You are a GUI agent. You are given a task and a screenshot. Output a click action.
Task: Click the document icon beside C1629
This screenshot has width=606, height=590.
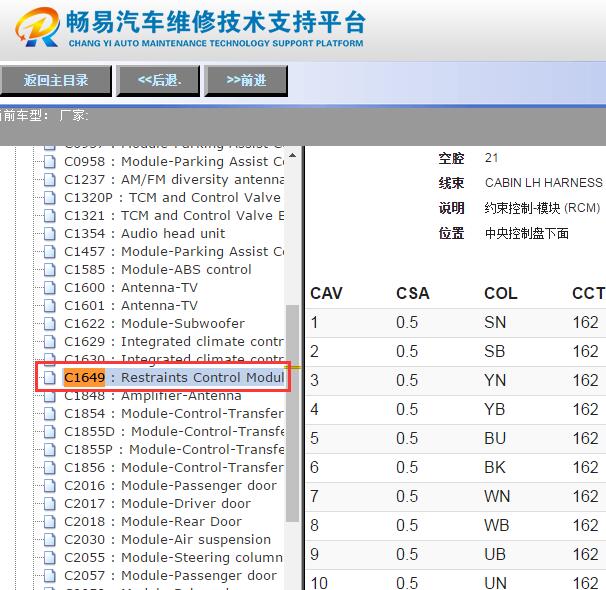point(49,342)
